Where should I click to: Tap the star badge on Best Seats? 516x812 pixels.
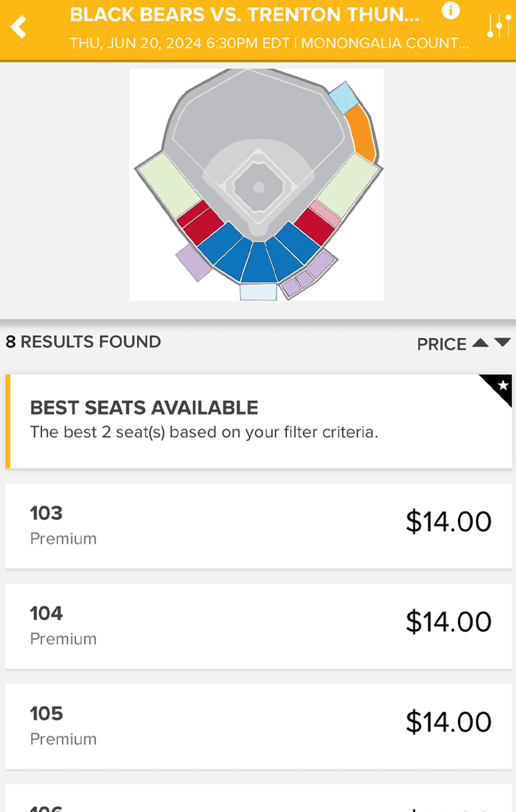[x=501, y=386]
